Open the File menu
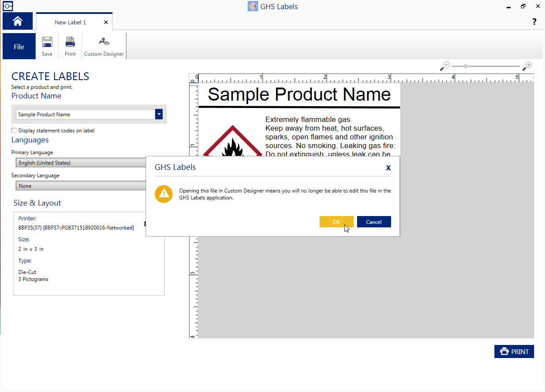This screenshot has height=392, width=545. pos(19,47)
